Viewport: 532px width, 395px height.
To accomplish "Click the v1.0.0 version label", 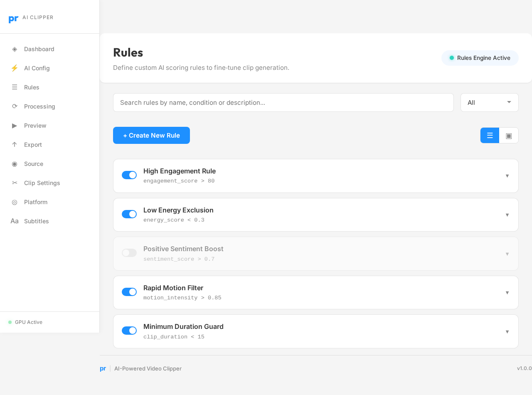I will tap(524, 368).
